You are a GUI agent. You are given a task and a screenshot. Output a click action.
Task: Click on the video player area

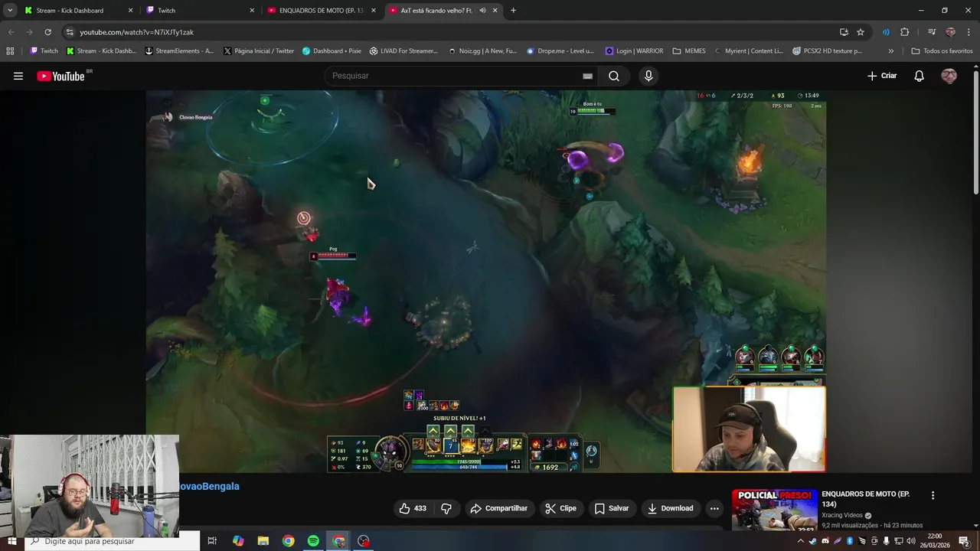[x=486, y=282]
